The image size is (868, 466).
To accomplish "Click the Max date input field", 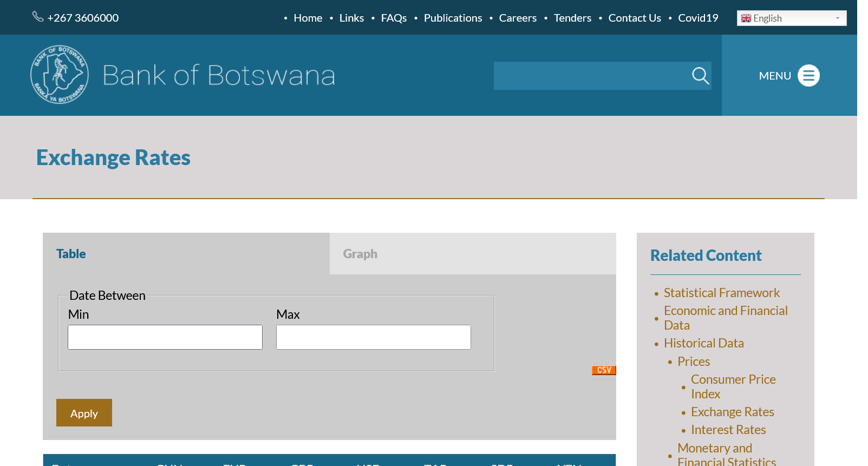I will coord(373,337).
